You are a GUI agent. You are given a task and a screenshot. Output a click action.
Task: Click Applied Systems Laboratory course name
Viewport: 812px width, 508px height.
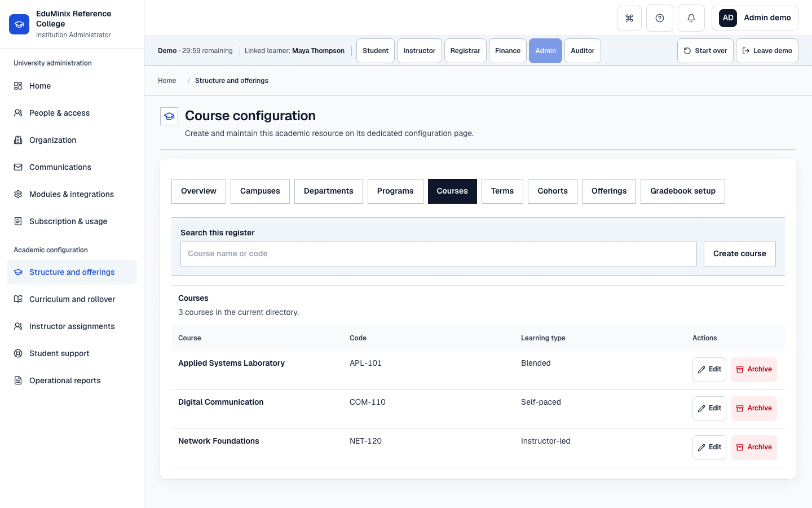[231, 363]
